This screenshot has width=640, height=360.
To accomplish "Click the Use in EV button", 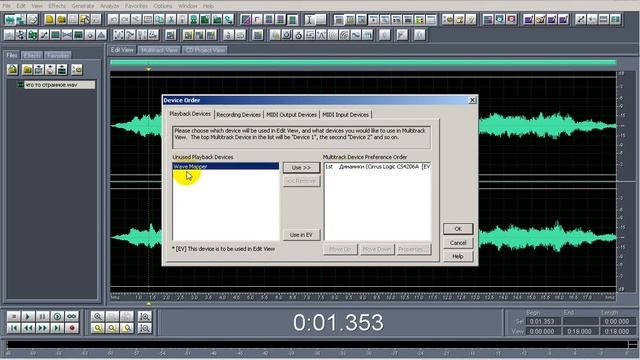I will pyautogui.click(x=301, y=235).
